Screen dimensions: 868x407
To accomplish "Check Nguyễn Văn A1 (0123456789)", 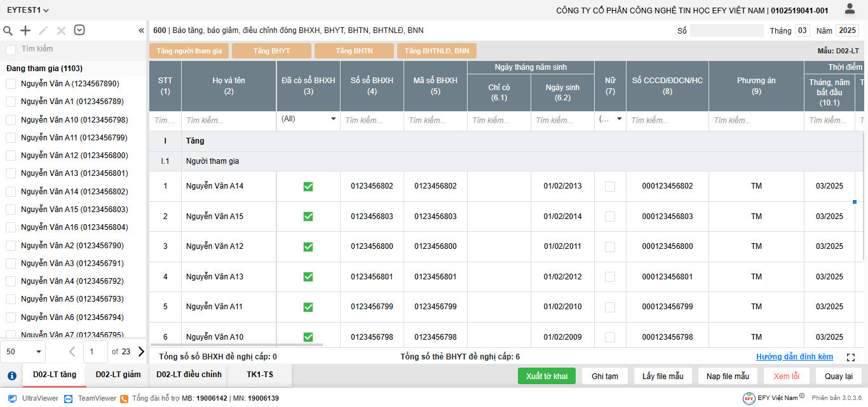I will pyautogui.click(x=11, y=102).
